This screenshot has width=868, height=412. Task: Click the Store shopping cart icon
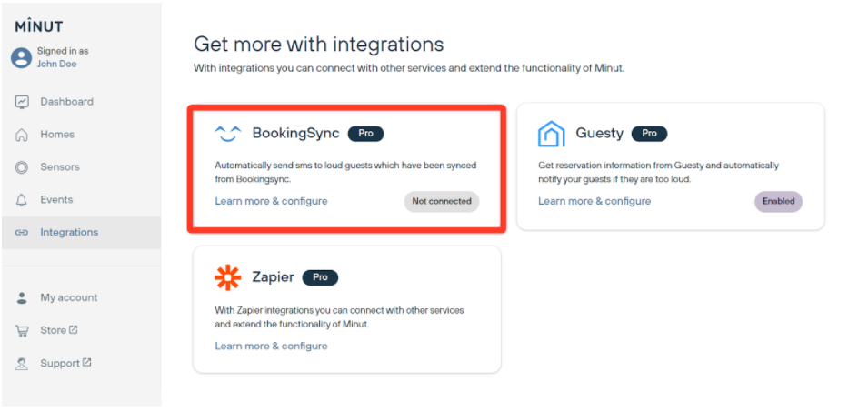tap(22, 331)
